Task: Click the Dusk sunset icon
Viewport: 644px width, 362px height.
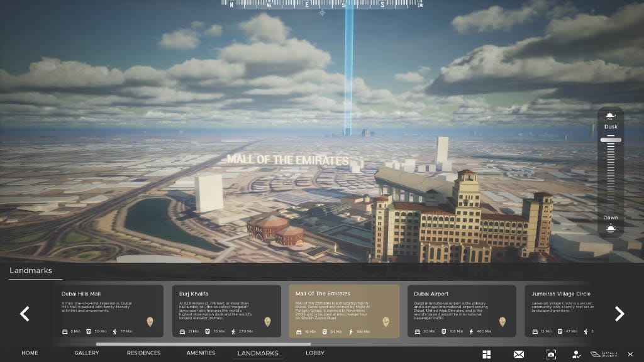Action: pyautogui.click(x=610, y=116)
